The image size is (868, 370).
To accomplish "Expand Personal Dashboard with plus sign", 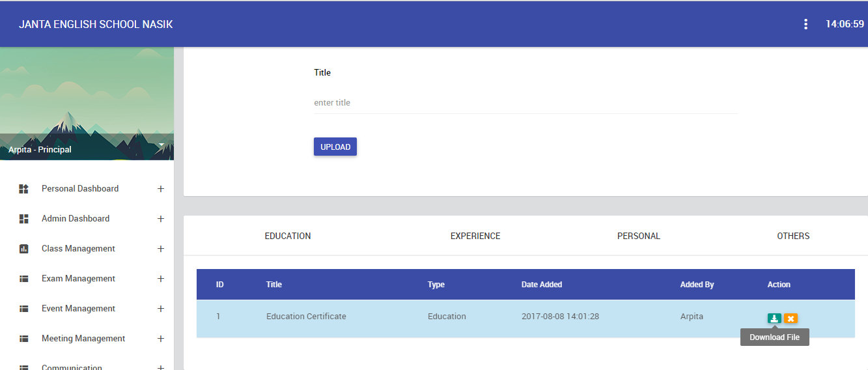I will click(161, 189).
